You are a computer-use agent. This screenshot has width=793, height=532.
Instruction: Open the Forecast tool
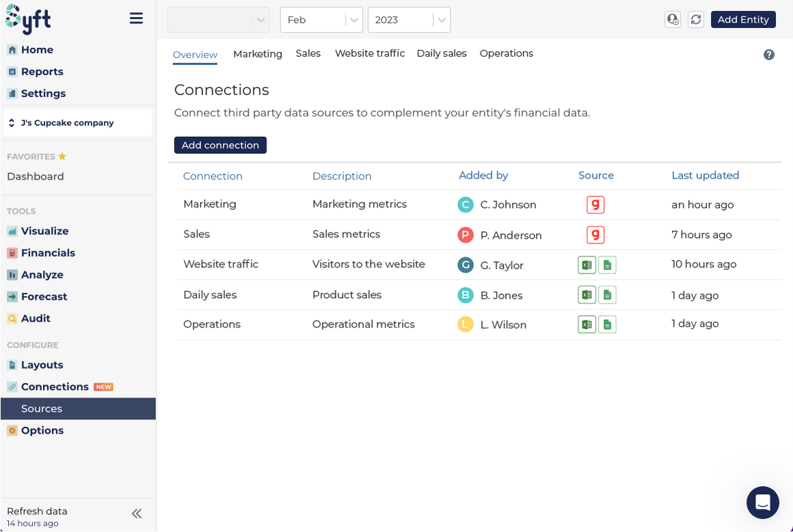37,296
